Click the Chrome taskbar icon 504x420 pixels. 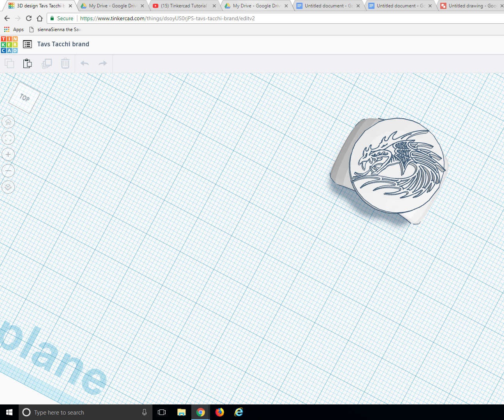(x=201, y=412)
